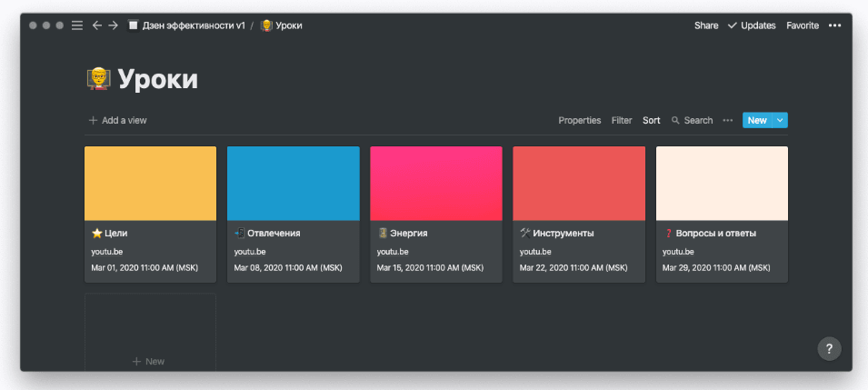Click the phone emoji on Отвлечения card

[x=239, y=234]
